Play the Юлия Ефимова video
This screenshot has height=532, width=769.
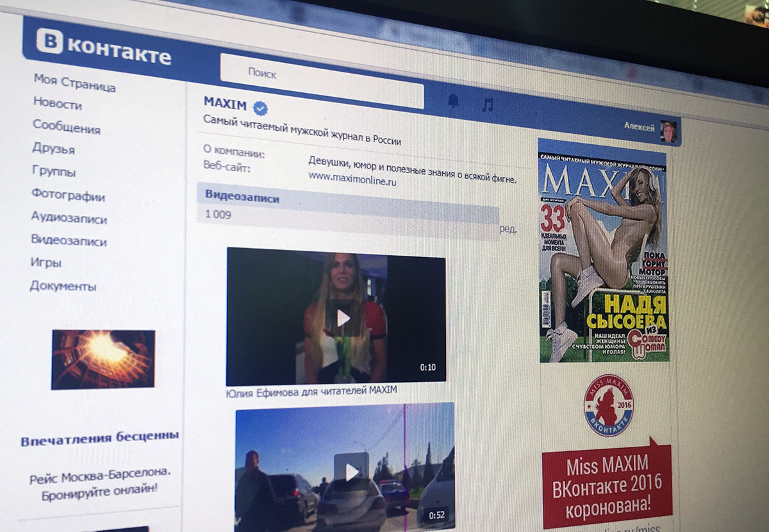(343, 317)
